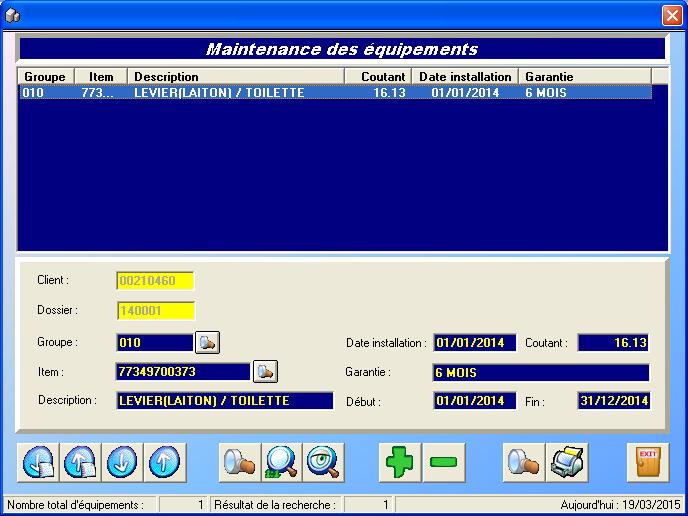Click the flashlight icon left of magnifiers
688x516 pixels.
coord(239,462)
